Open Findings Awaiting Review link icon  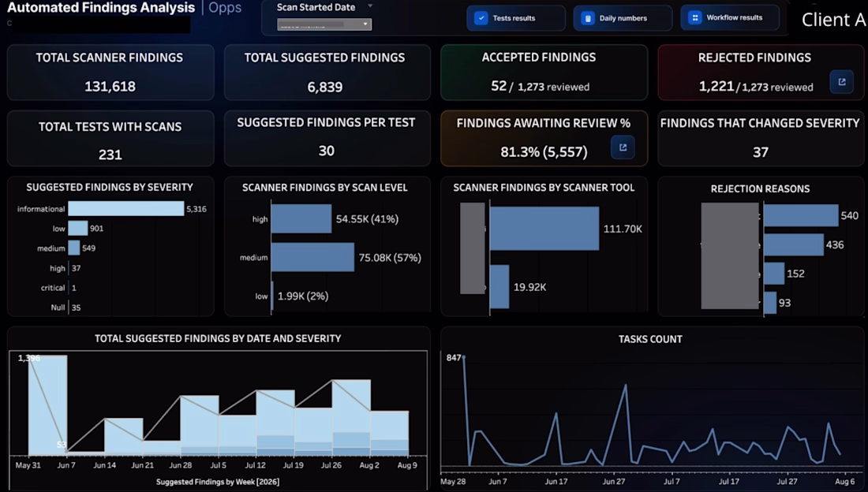pos(623,147)
